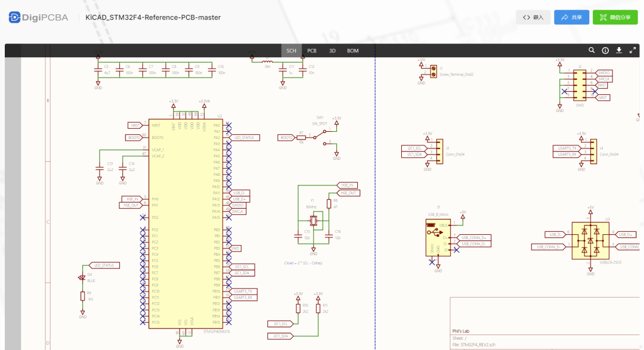Click the USB_CONN_D- label at J5
Screen dimensions: 644x350
coord(474,244)
